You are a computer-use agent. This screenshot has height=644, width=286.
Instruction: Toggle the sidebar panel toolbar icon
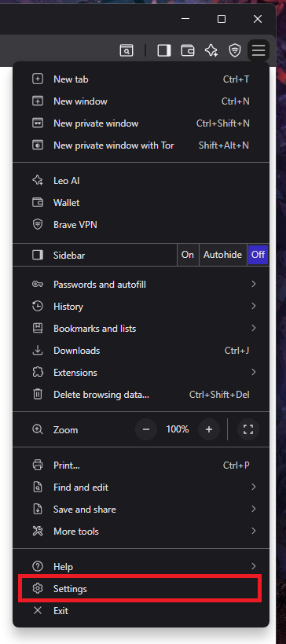tap(163, 50)
